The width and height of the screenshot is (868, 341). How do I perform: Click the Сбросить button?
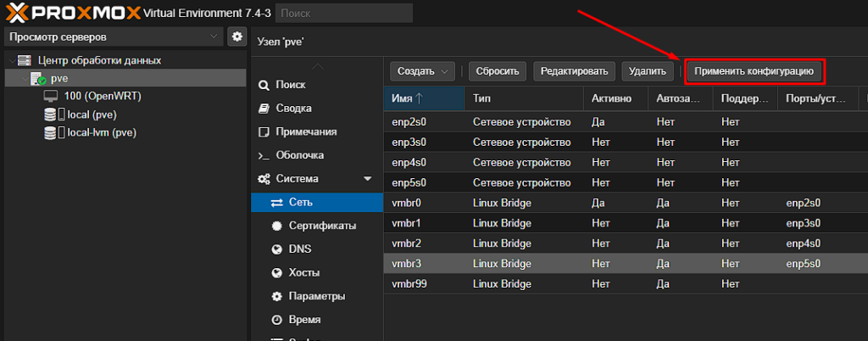(498, 71)
